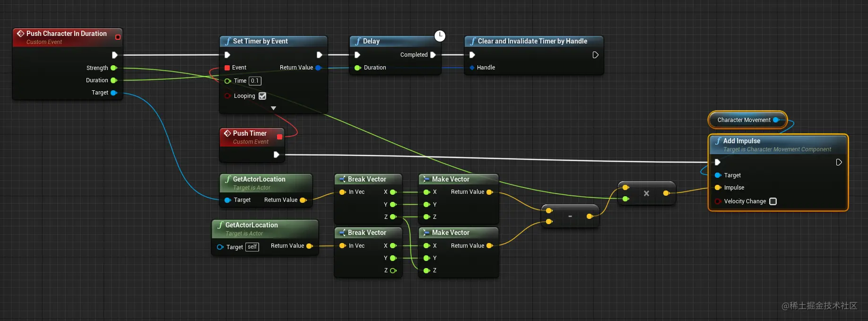This screenshot has height=321, width=868.
Task: Click the Looping input pin
Action: tap(227, 96)
